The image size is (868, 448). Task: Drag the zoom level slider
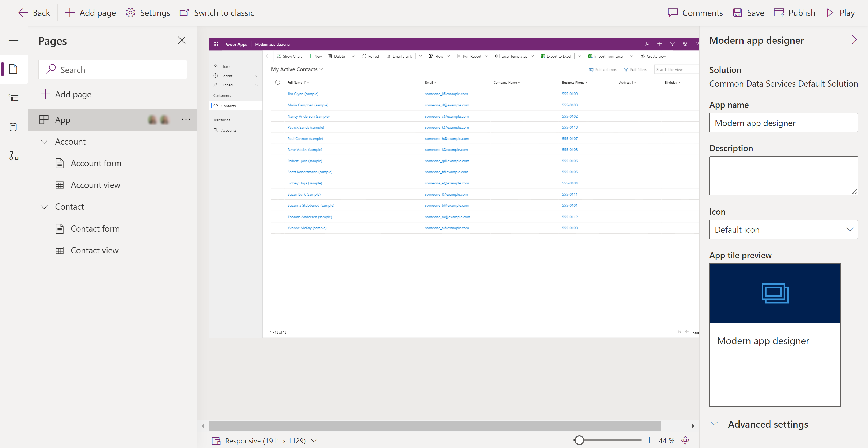(579, 440)
